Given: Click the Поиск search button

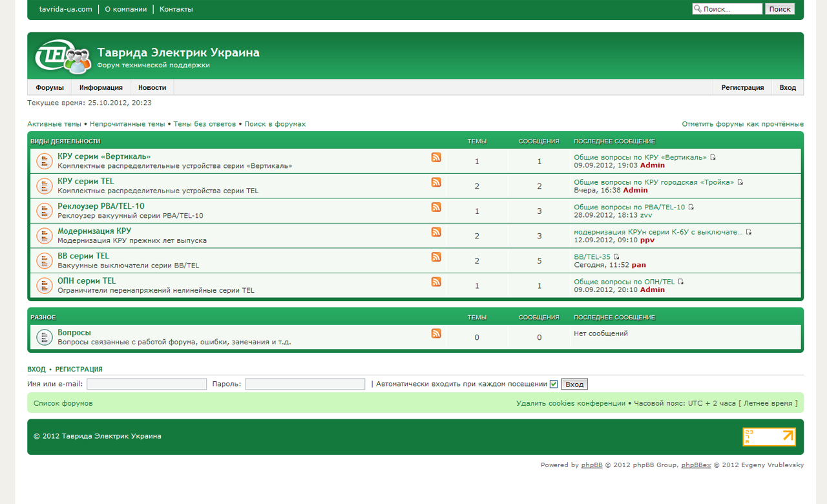Looking at the screenshot, I should 780,9.
